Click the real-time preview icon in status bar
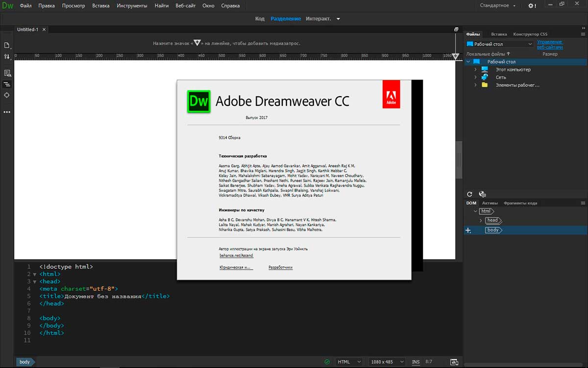The width and height of the screenshot is (588, 368). tap(454, 362)
